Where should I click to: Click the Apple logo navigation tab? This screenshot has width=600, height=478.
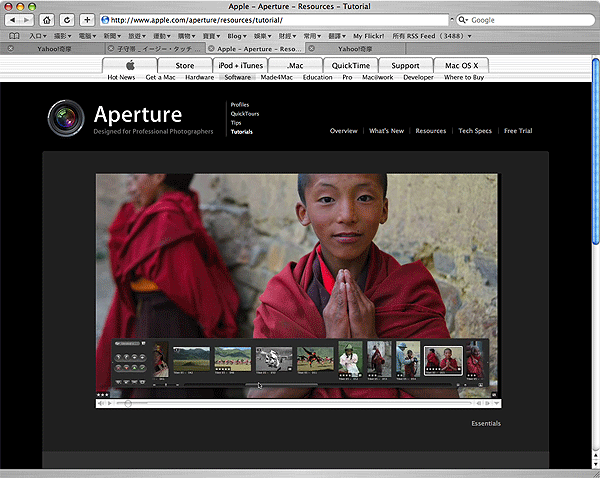pos(130,65)
